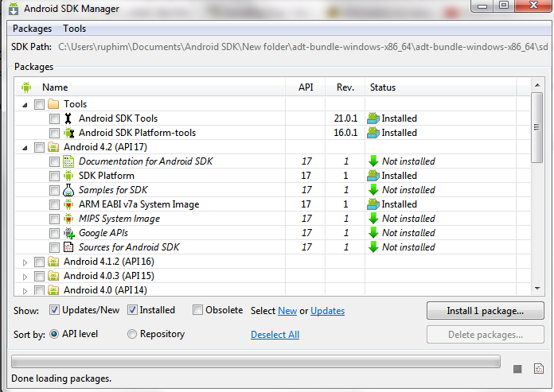Image resolution: width=554 pixels, height=392 pixels.
Task: Click green download arrow for Samples for SDK
Action: pos(373,190)
